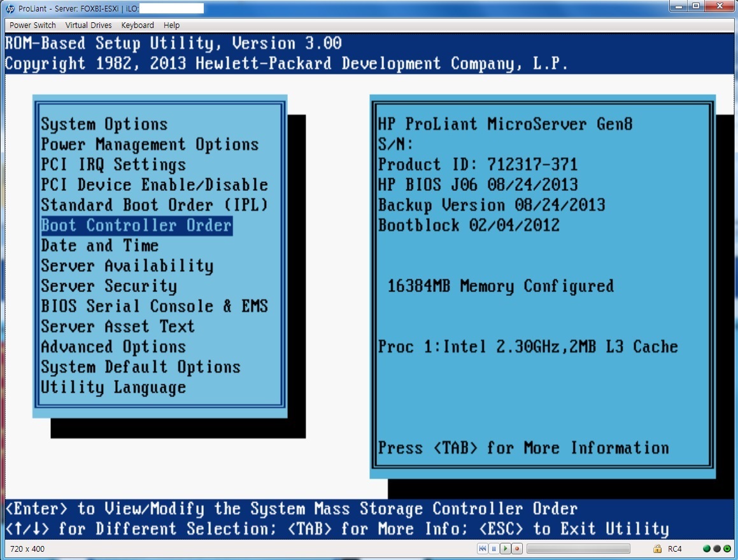Select Server Availability entry
This screenshot has height=560, width=738.
pyautogui.click(x=127, y=265)
